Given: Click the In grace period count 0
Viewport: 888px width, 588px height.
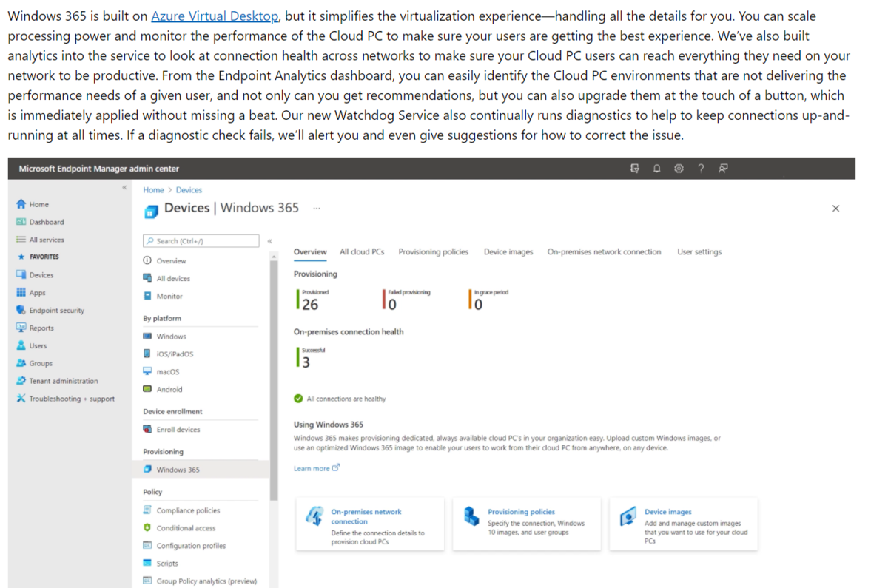Looking at the screenshot, I should click(x=478, y=304).
